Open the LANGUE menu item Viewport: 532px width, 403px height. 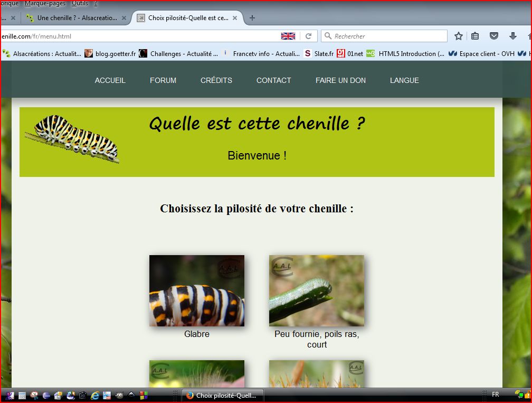point(404,80)
